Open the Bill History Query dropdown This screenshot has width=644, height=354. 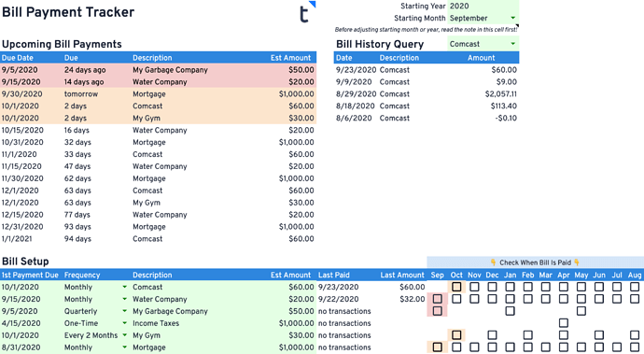tap(513, 44)
